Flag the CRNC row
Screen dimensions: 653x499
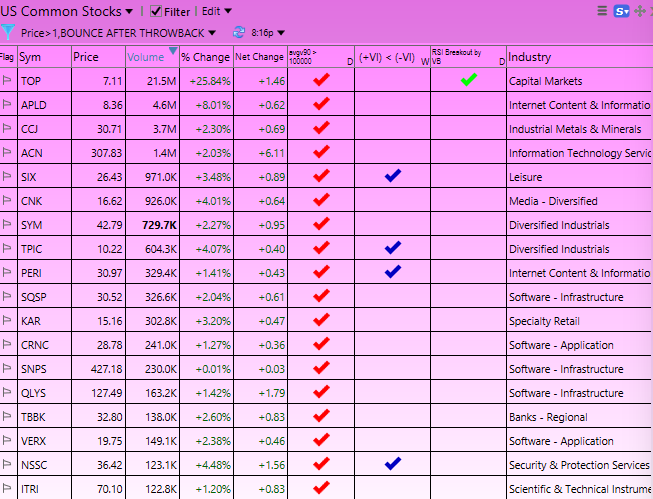coord(7,344)
